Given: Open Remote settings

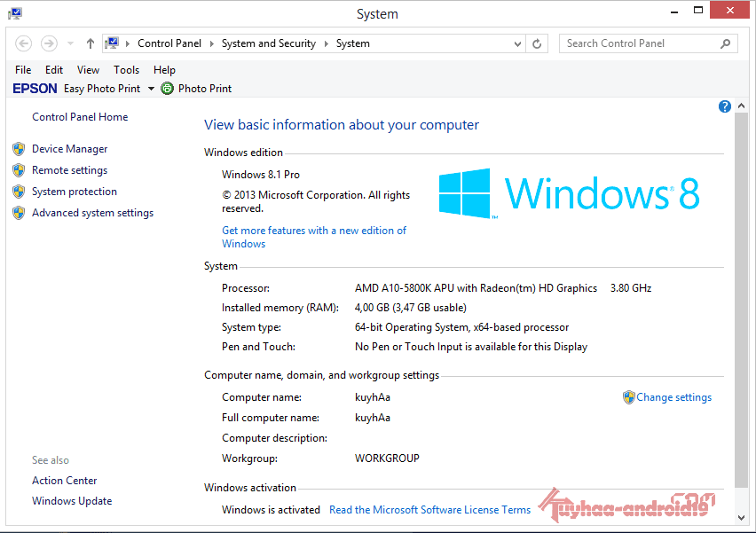Looking at the screenshot, I should (70, 170).
